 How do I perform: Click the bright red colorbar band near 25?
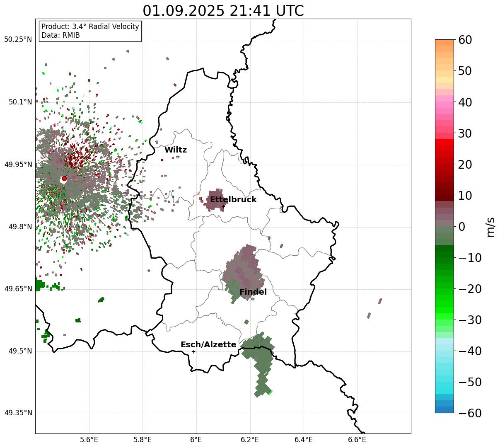pos(444,149)
